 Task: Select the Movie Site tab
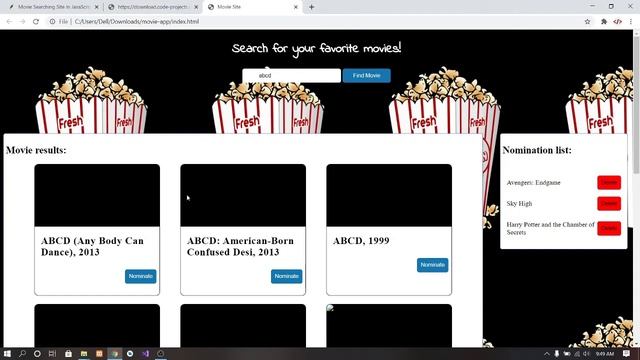coord(253,7)
